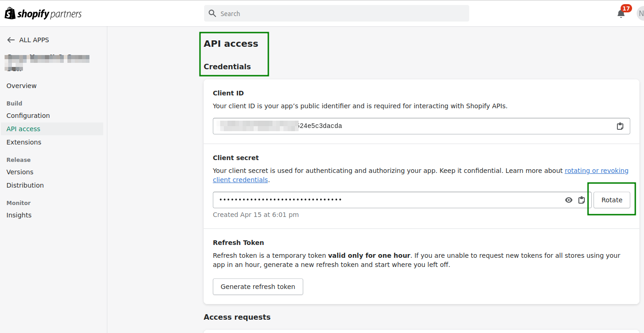The width and height of the screenshot is (644, 333).
Task: Open Distribution settings in sidebar
Action: coord(25,185)
